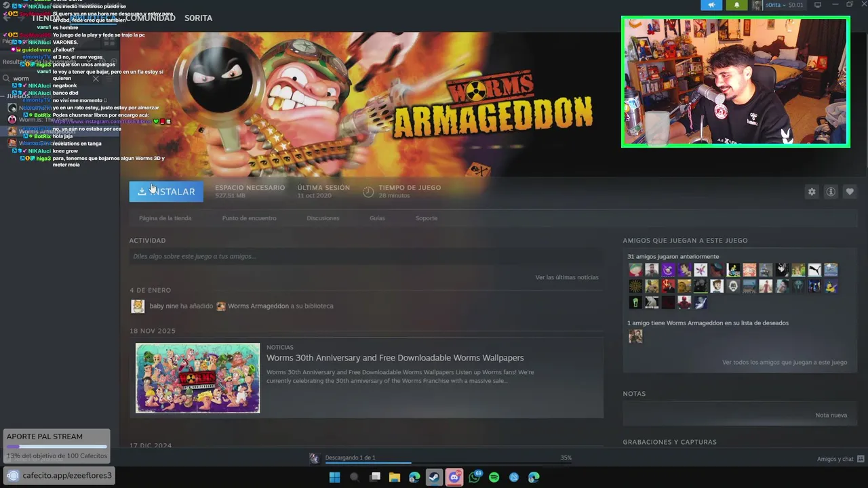
Task: Click the game information icon
Action: point(830,192)
